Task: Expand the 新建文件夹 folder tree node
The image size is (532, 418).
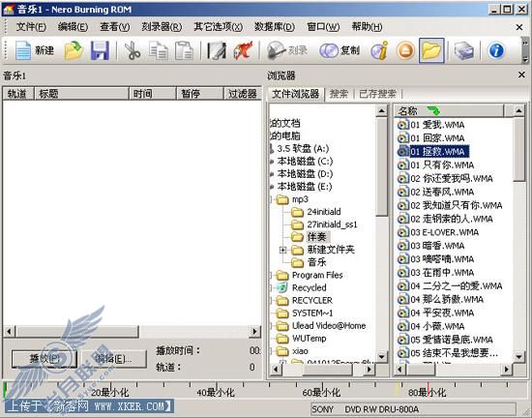Action: coord(282,250)
